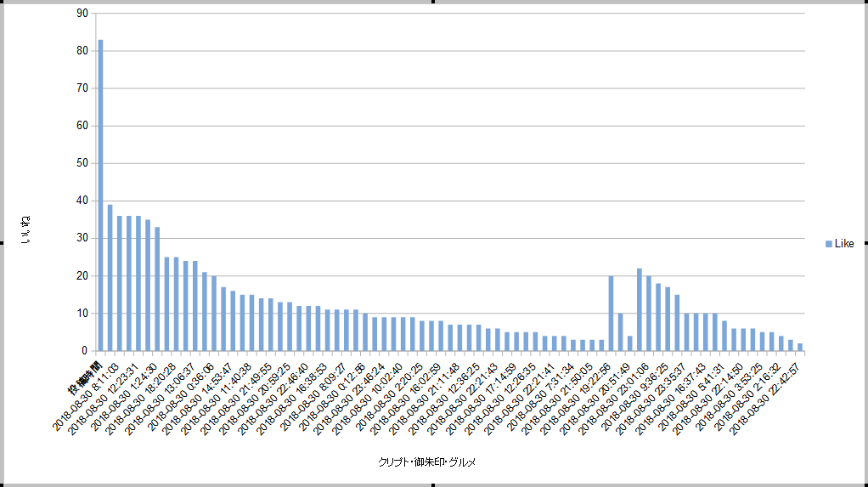Click the 90 label on the y-axis

pos(82,14)
